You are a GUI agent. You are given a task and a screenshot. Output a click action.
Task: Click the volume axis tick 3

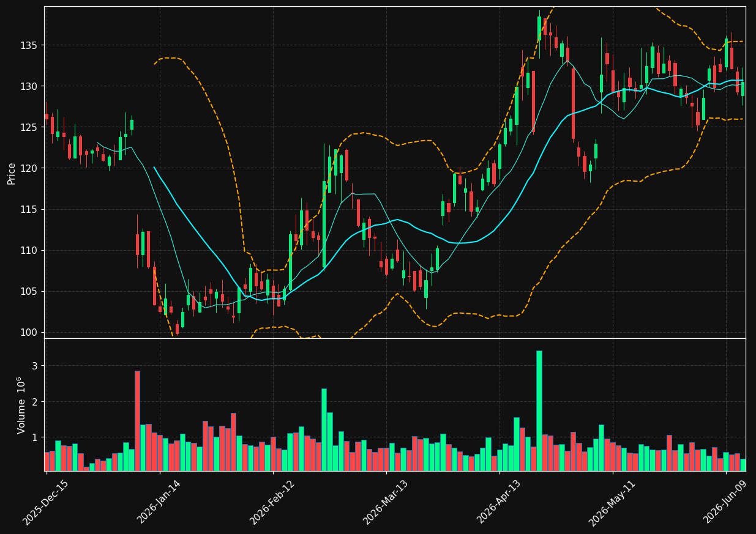tap(34, 366)
